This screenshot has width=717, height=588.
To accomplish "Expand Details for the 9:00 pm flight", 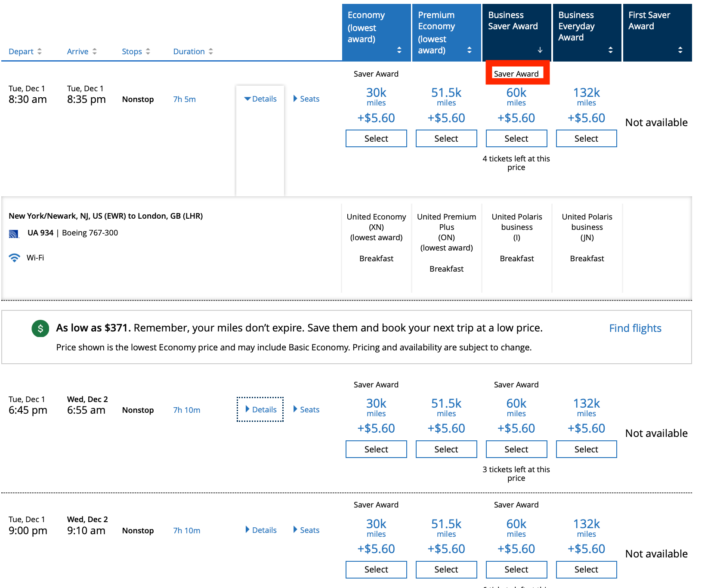I will [x=260, y=530].
